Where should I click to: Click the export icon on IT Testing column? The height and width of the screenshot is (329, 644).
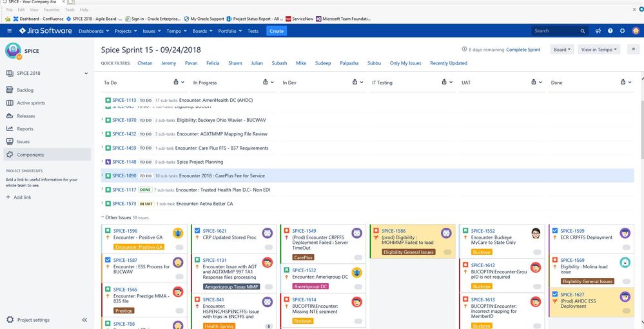coord(444,83)
